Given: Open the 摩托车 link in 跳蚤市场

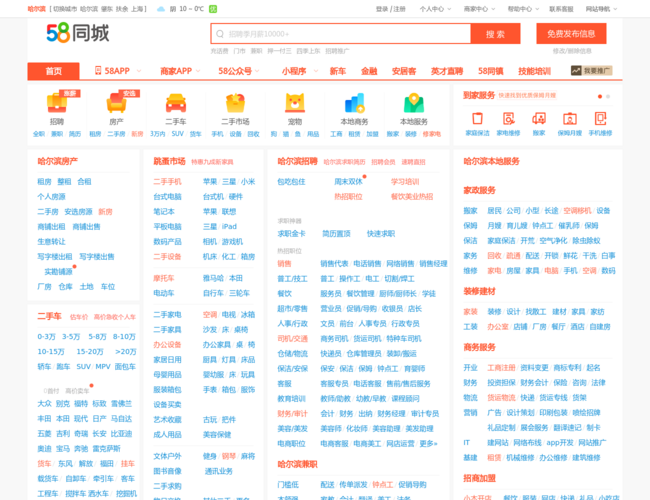Looking at the screenshot, I should (x=164, y=278).
